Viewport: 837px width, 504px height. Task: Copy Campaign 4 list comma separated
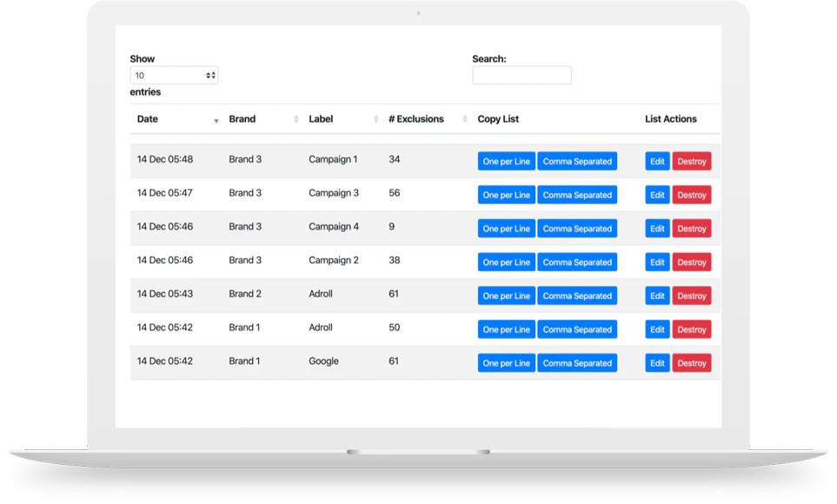click(x=577, y=229)
